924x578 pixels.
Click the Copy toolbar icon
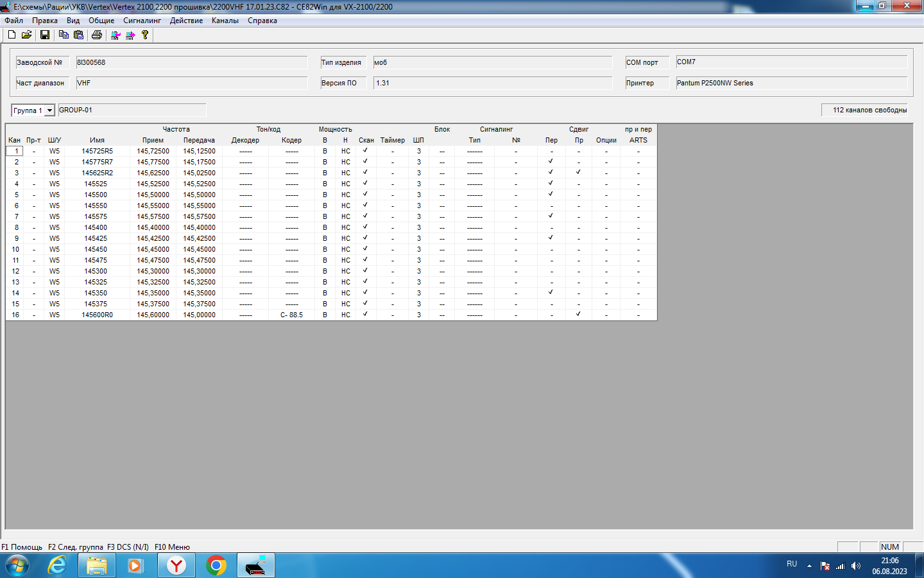pos(64,35)
